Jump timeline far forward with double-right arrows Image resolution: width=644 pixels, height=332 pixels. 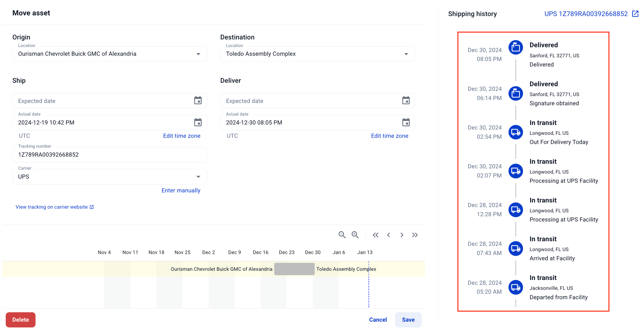pos(415,235)
